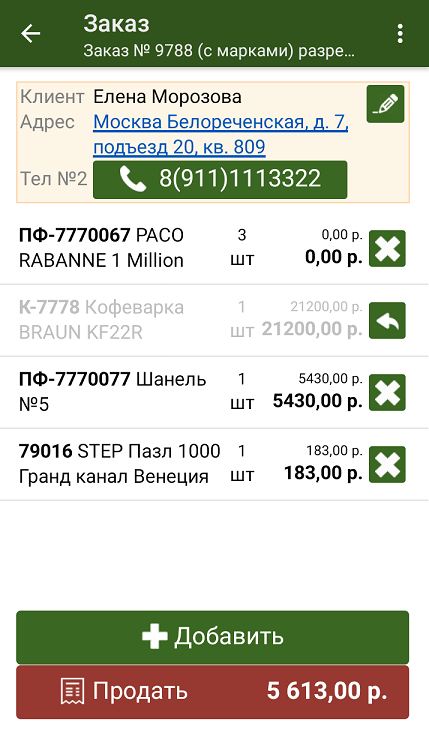Image resolution: width=429 pixels, height=739 pixels.
Task: Call 8(911)1113322
Action: click(x=220, y=179)
